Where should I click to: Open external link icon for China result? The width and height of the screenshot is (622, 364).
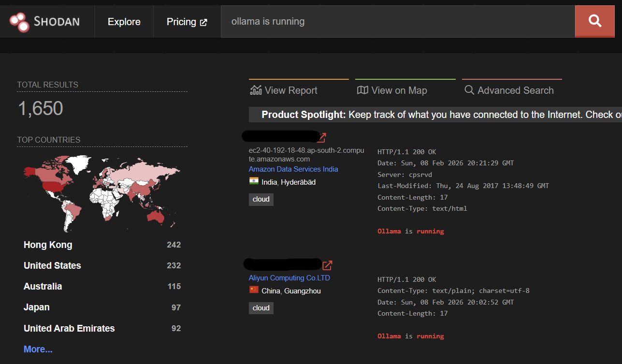[327, 265]
